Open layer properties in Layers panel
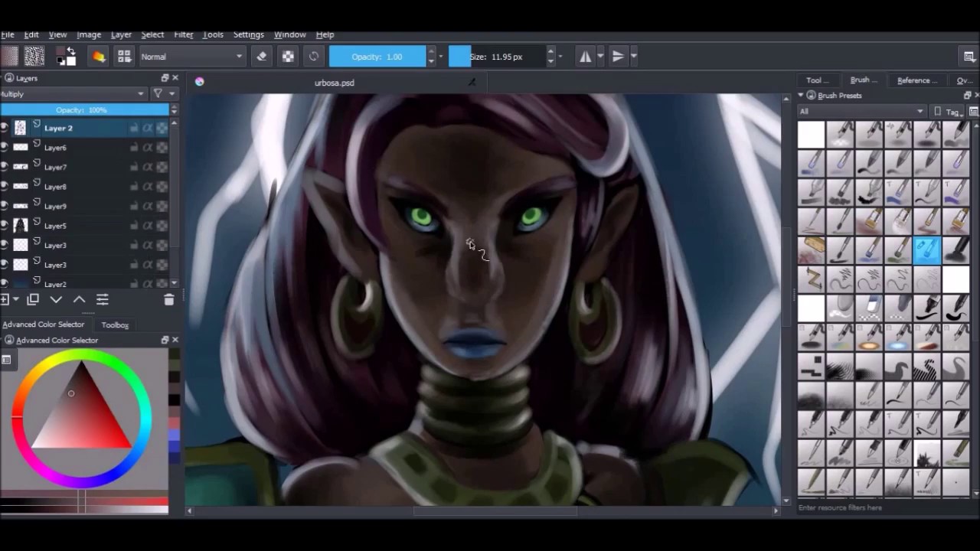Image resolution: width=980 pixels, height=551 pixels. 102,300
